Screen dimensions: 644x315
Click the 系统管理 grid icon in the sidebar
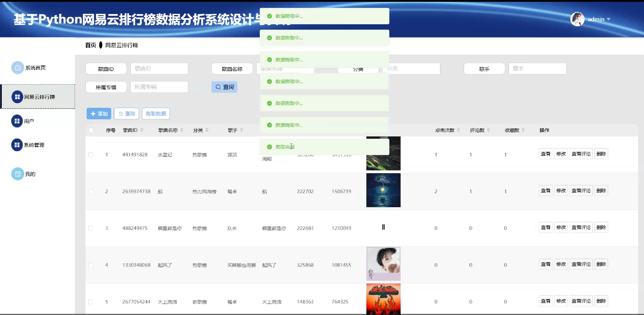[17, 145]
